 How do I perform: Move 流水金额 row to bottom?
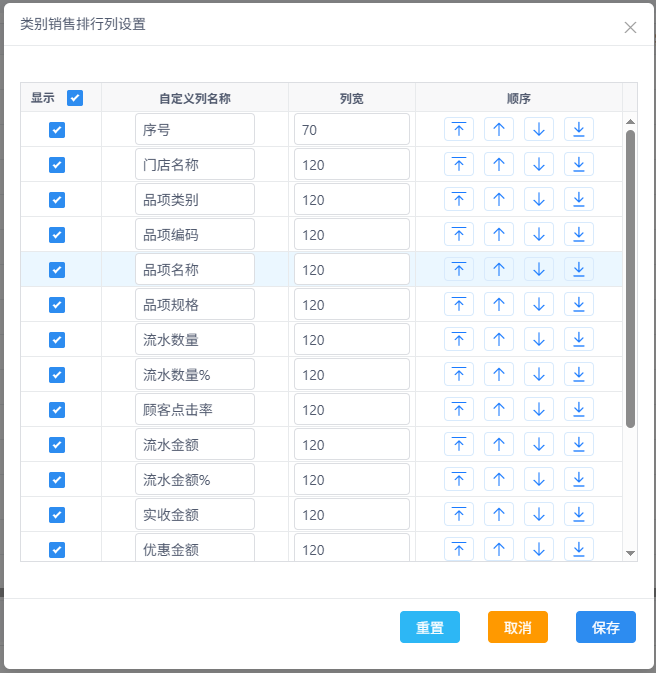578,444
